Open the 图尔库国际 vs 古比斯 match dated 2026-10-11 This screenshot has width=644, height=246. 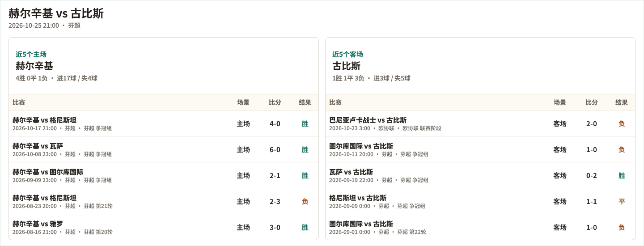[480, 149]
